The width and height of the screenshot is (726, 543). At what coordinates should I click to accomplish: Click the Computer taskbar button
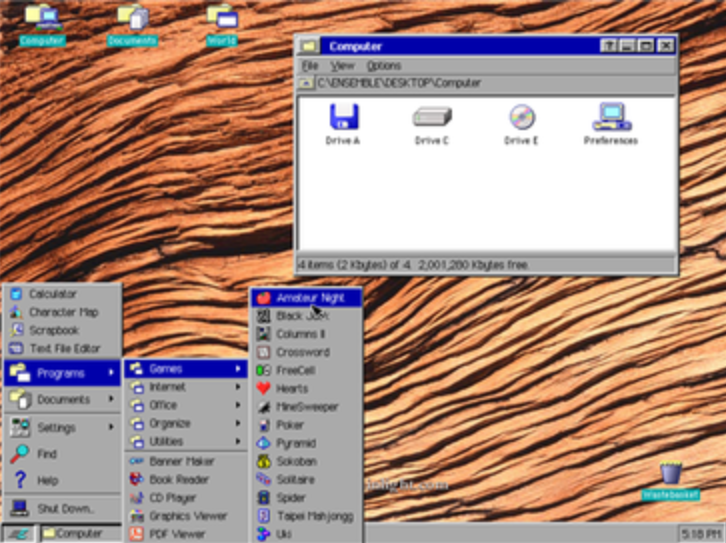coord(80,534)
